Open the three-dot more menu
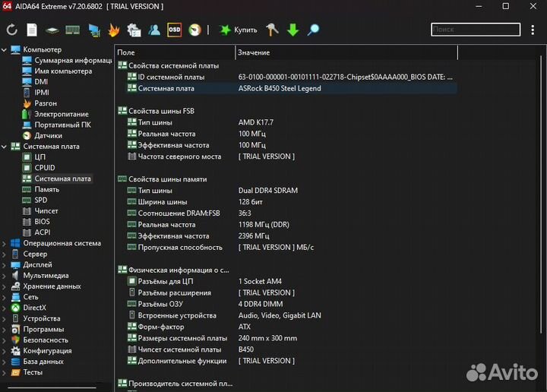The width and height of the screenshot is (547, 392). pyautogui.click(x=533, y=30)
